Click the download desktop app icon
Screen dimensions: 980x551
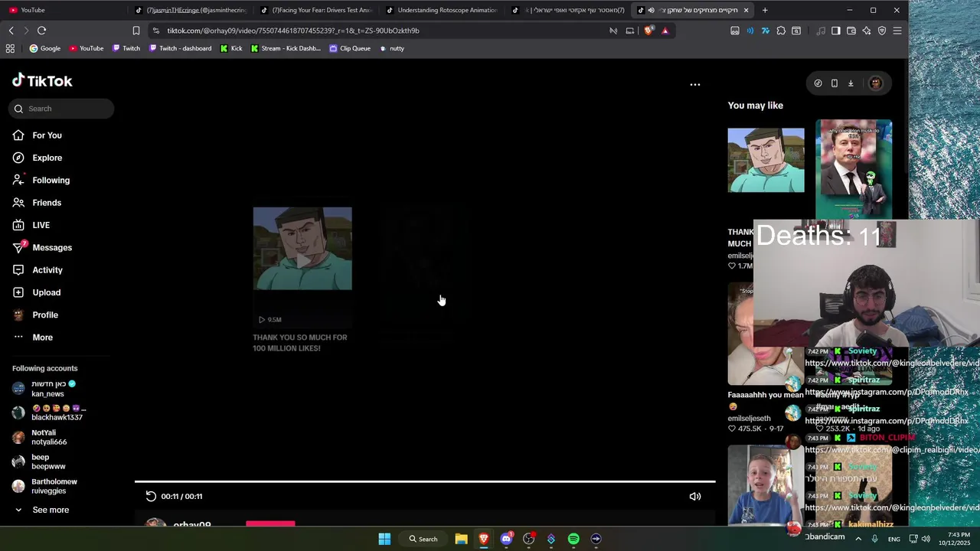851,83
